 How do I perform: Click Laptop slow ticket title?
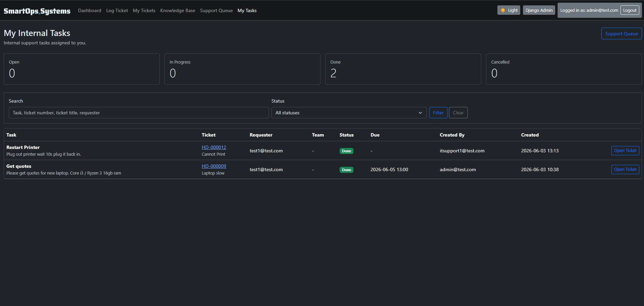coord(213,173)
